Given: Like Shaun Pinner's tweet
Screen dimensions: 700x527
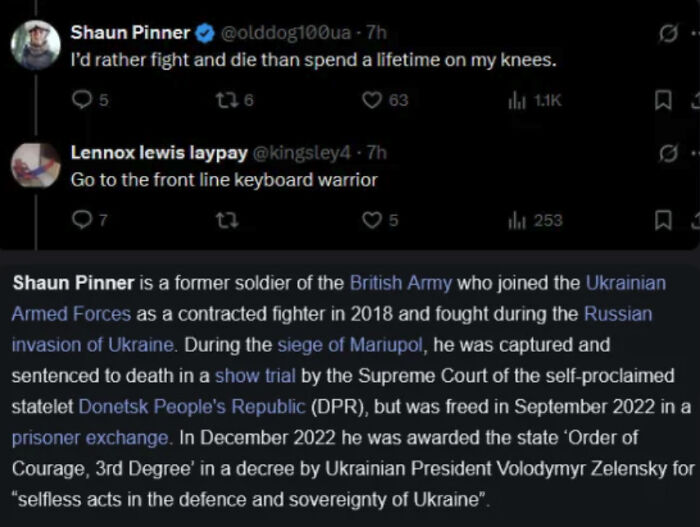Looking at the screenshot, I should pyautogui.click(x=371, y=99).
